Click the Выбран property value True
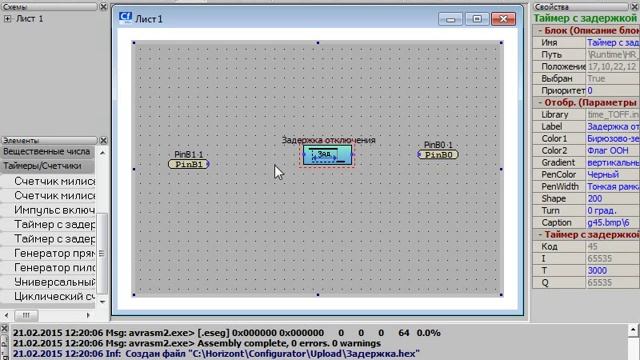Image resolution: width=640 pixels, height=360 pixels. pos(613,78)
